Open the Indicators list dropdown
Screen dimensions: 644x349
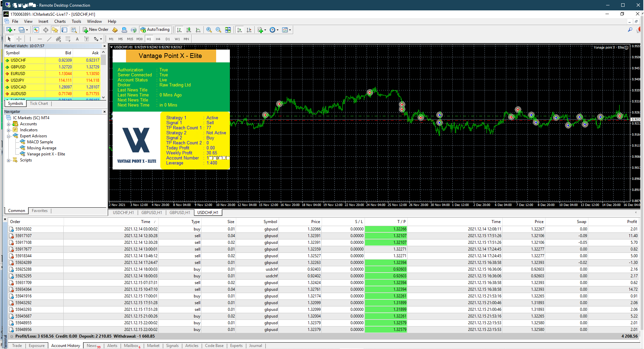(262, 30)
